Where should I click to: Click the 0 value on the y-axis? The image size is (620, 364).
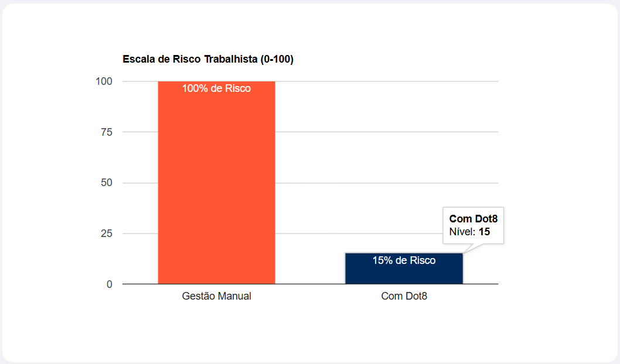coord(109,284)
